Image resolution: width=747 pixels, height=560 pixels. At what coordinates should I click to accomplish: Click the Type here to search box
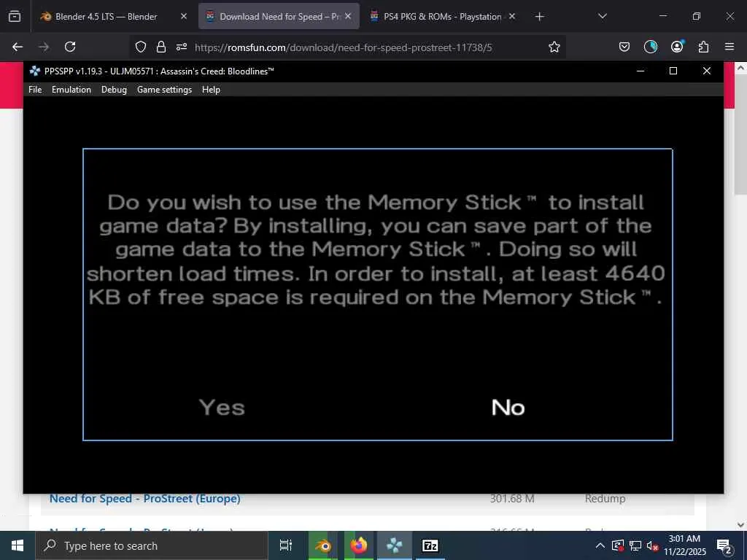pos(152,545)
